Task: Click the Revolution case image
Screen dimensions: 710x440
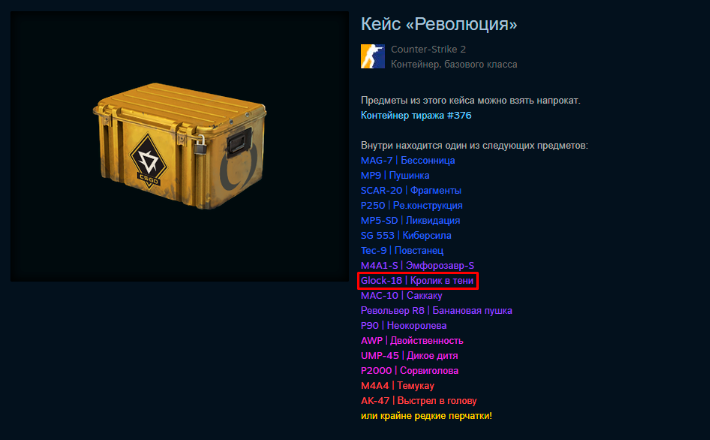Action: 180,146
